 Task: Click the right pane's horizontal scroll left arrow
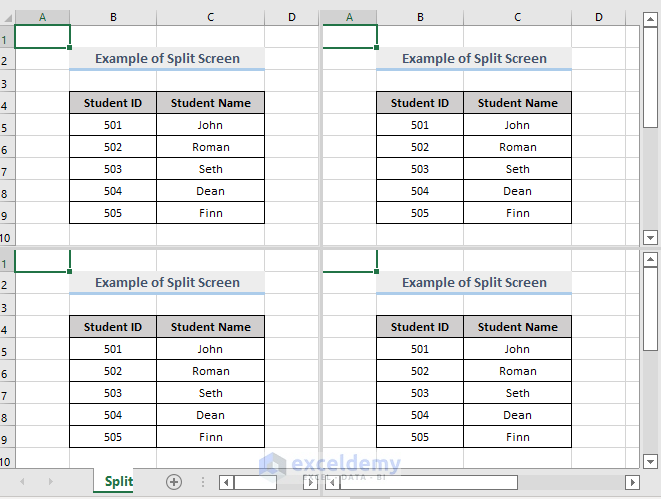pyautogui.click(x=333, y=482)
